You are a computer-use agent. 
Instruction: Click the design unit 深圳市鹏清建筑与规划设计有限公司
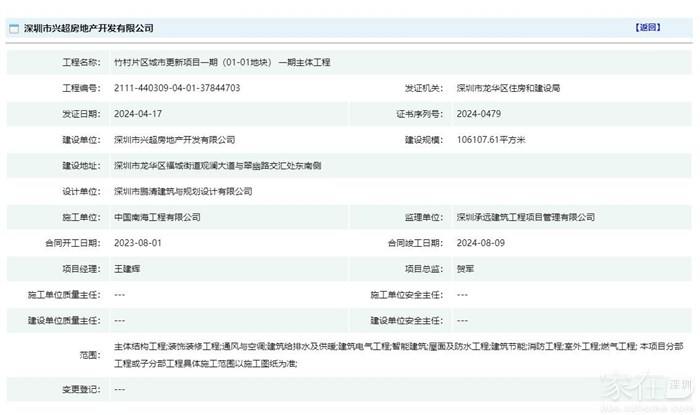pyautogui.click(x=183, y=191)
